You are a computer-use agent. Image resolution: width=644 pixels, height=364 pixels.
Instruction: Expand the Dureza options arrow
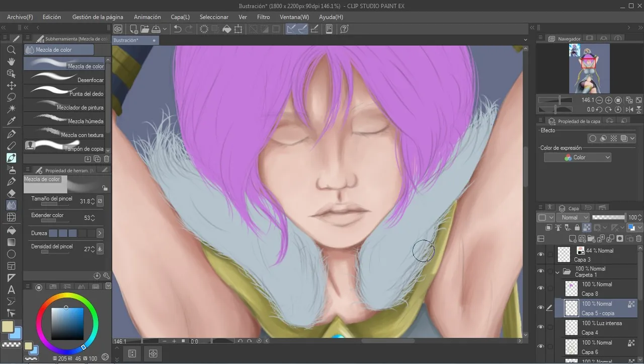click(100, 233)
